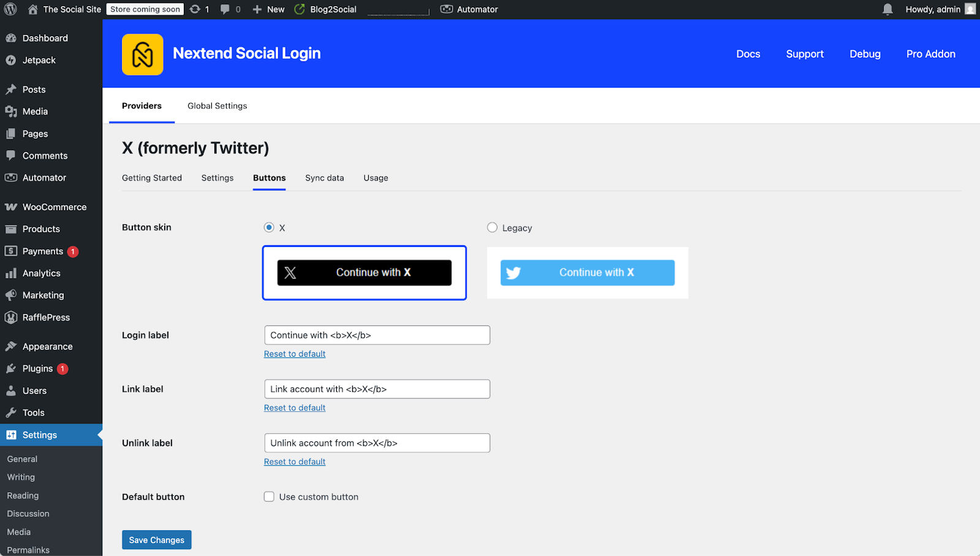Select the X button skin
The height and width of the screenshot is (556, 980).
[268, 227]
